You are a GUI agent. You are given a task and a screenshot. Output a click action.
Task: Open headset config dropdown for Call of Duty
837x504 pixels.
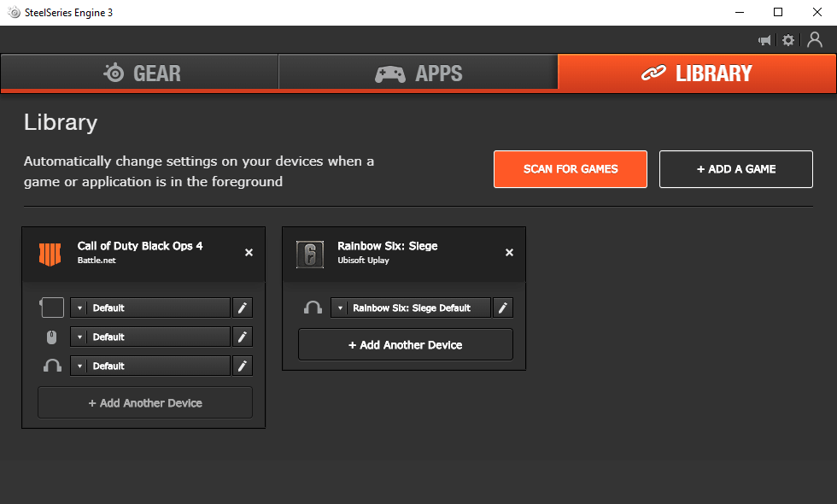tap(150, 366)
